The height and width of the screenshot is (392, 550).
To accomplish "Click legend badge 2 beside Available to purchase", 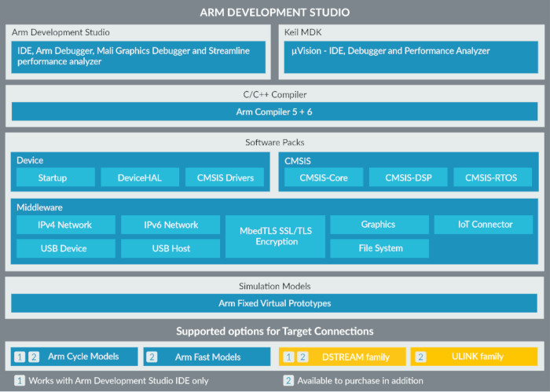I will point(288,380).
